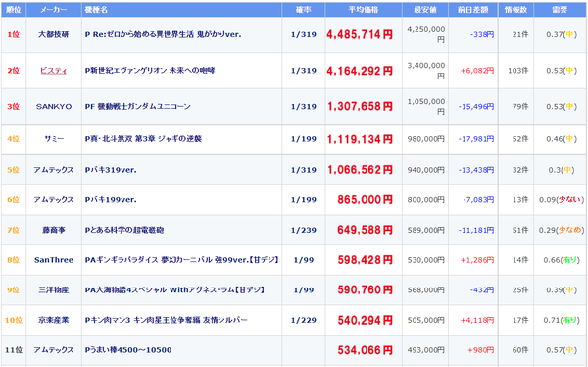The width and height of the screenshot is (588, 367).
Task: Open Pバキ199ver. model link
Action: pos(111,200)
